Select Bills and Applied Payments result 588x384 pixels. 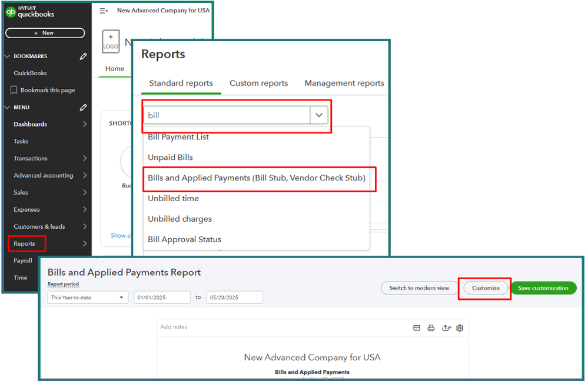[257, 178]
